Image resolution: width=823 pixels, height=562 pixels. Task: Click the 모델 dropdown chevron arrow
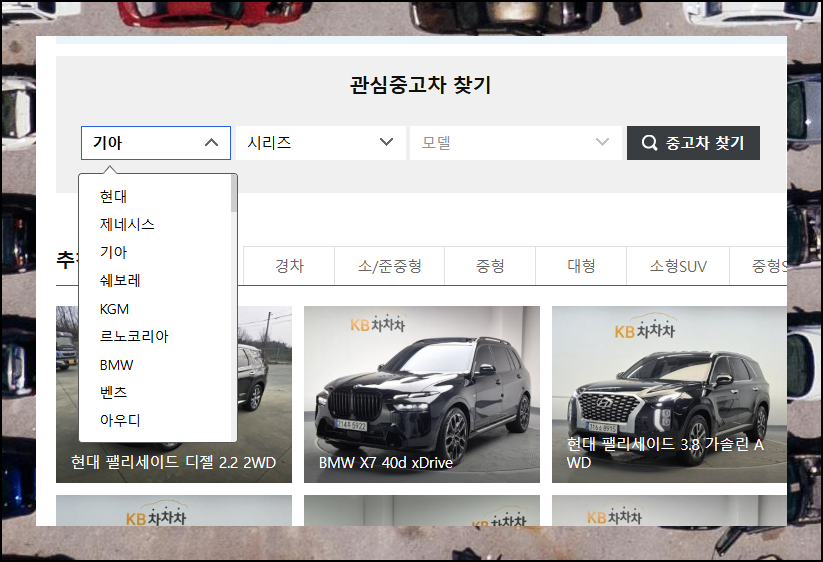tap(603, 142)
